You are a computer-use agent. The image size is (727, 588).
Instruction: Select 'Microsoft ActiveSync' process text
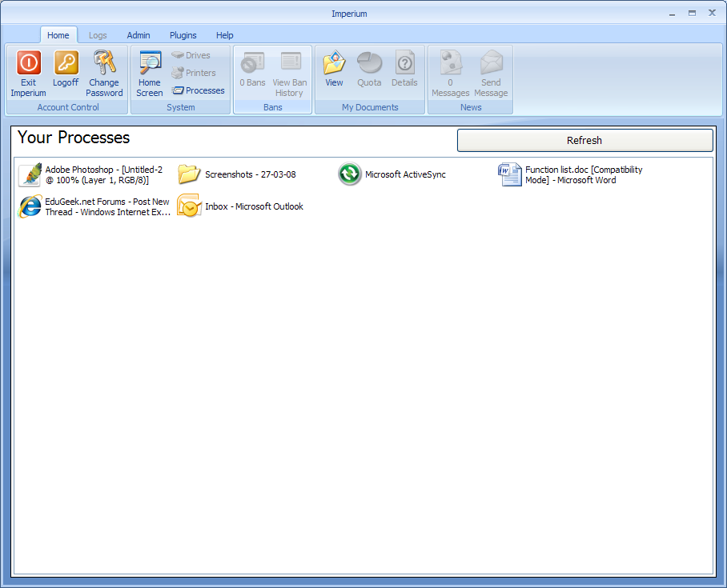coord(405,174)
